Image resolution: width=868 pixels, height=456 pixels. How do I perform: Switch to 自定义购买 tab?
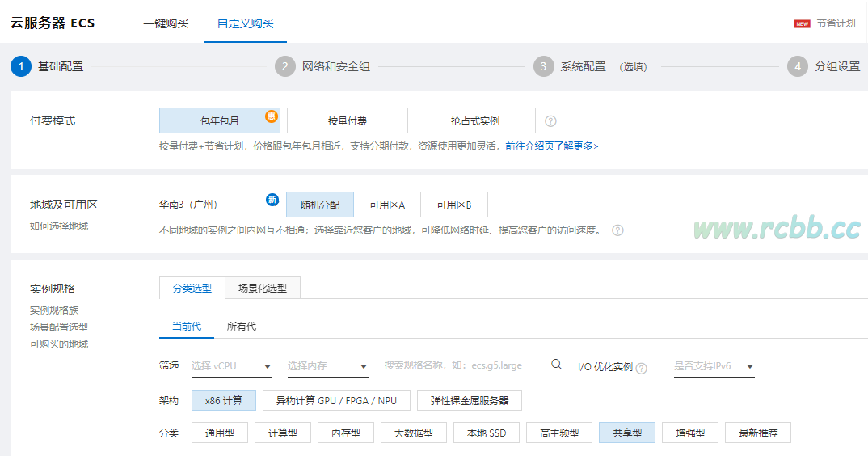245,23
